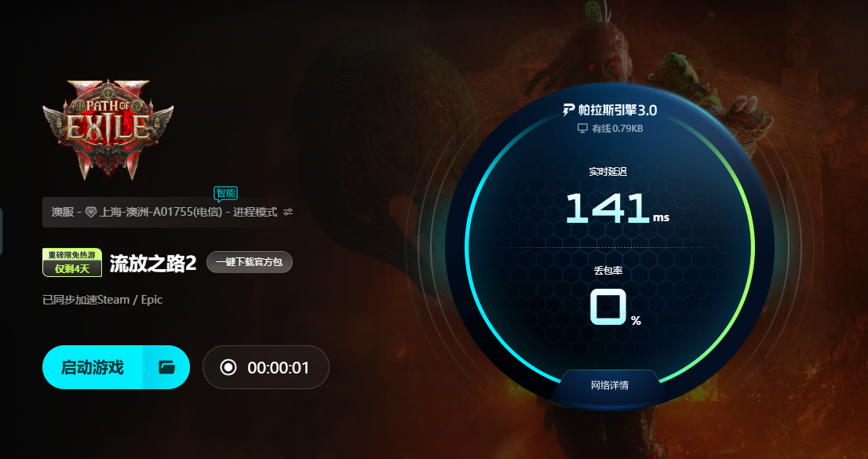Click the diamond VIP icon before 上海-澳洲
Image resolution: width=868 pixels, height=459 pixels.
[x=91, y=212]
